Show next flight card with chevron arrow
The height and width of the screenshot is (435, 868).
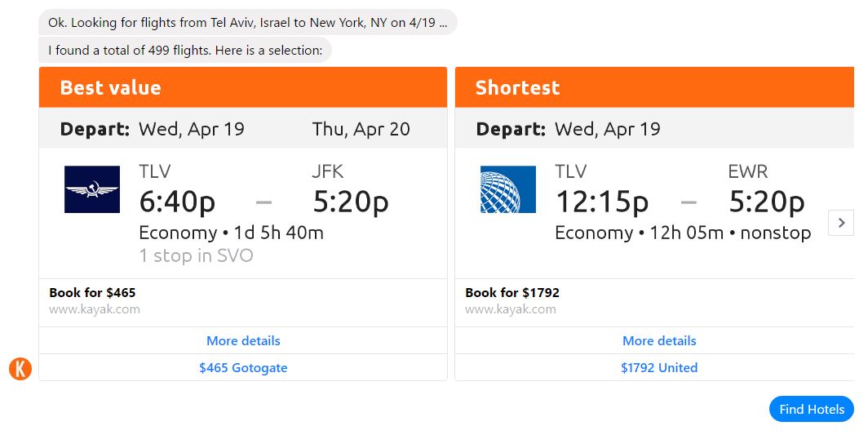tap(841, 223)
